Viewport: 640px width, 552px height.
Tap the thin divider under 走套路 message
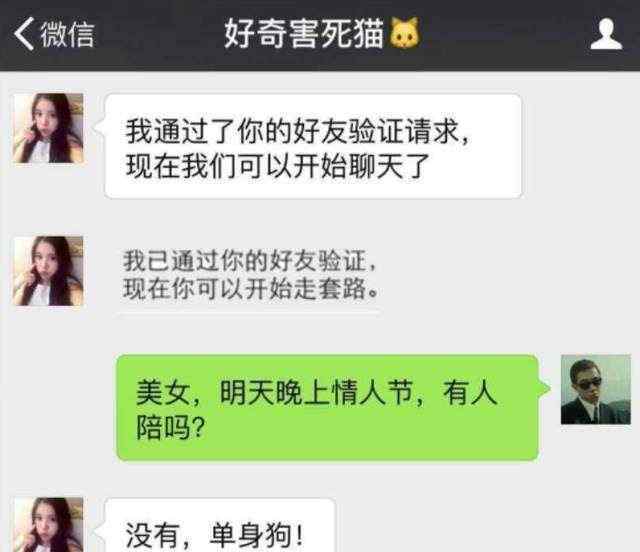[249, 314]
